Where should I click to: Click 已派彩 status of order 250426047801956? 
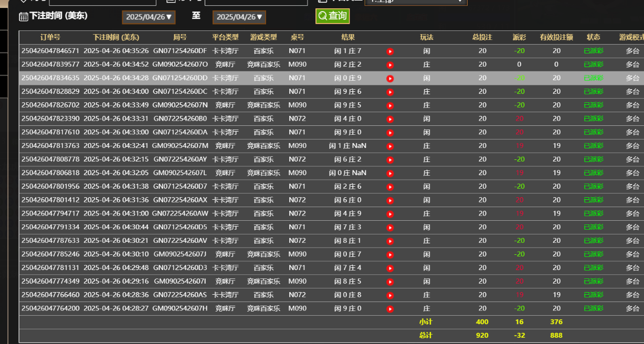(594, 187)
